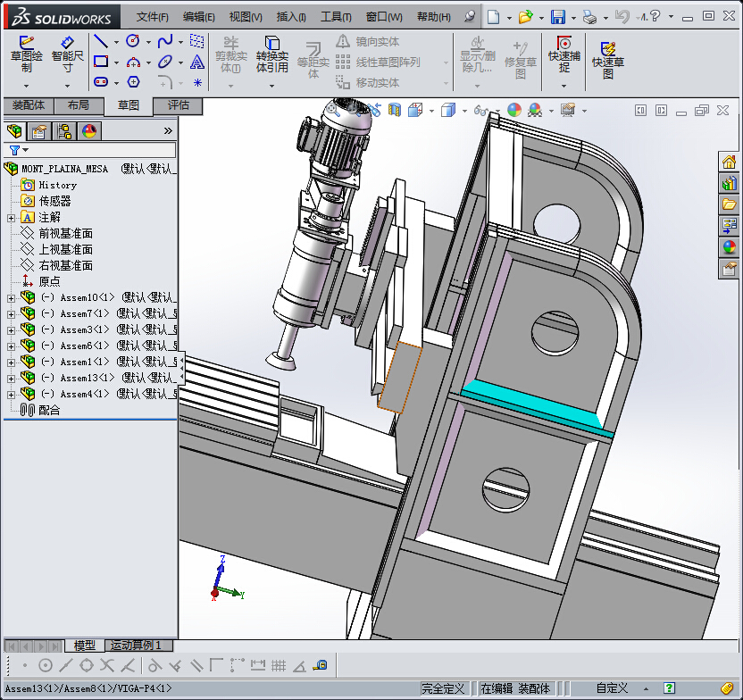Expand the 注解 (Annotations) folder
This screenshot has width=743, height=700.
[11, 218]
